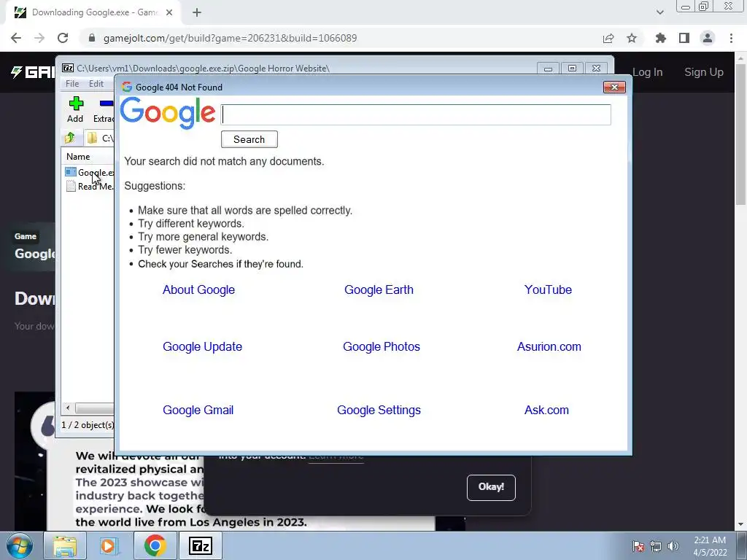Image resolution: width=747 pixels, height=560 pixels.
Task: Open File Explorer from taskbar
Action: click(65, 545)
